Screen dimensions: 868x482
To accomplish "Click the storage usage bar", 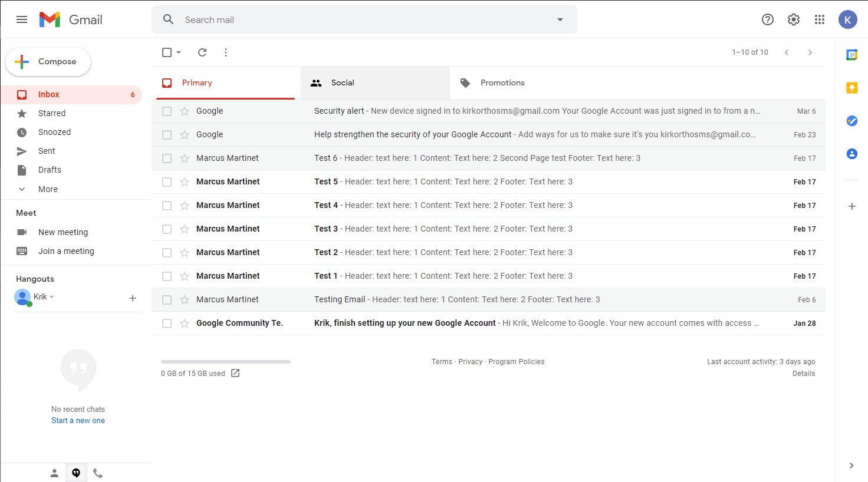I will [x=226, y=362].
